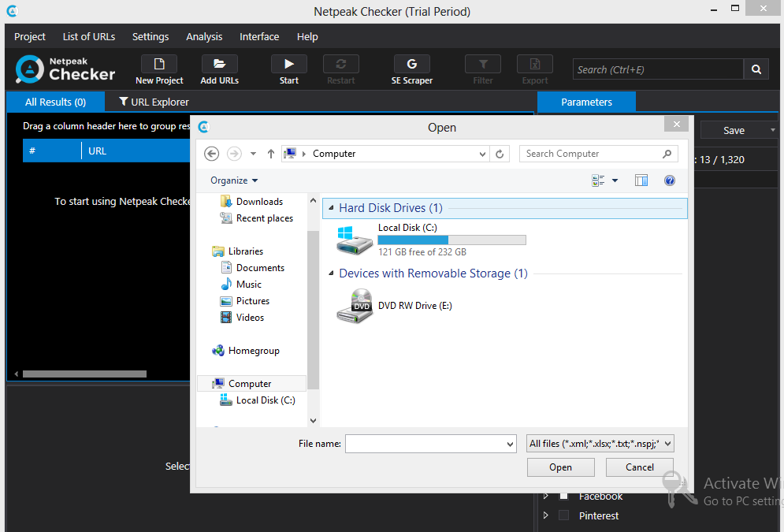Open the Settings menu

150,36
